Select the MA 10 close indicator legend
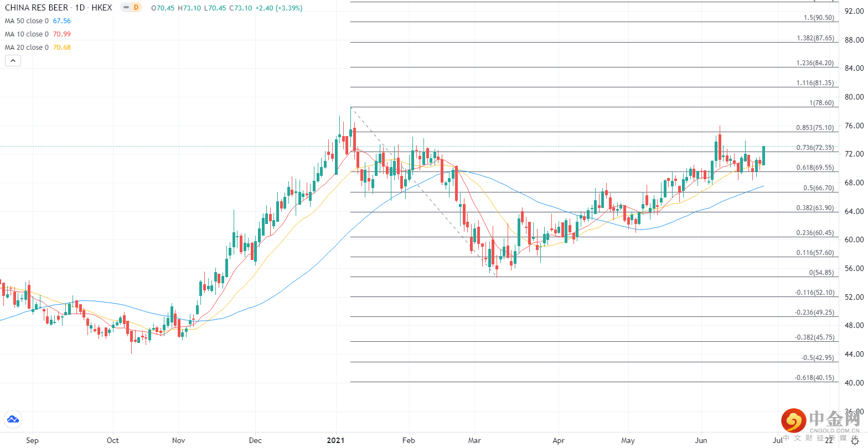 [27, 34]
